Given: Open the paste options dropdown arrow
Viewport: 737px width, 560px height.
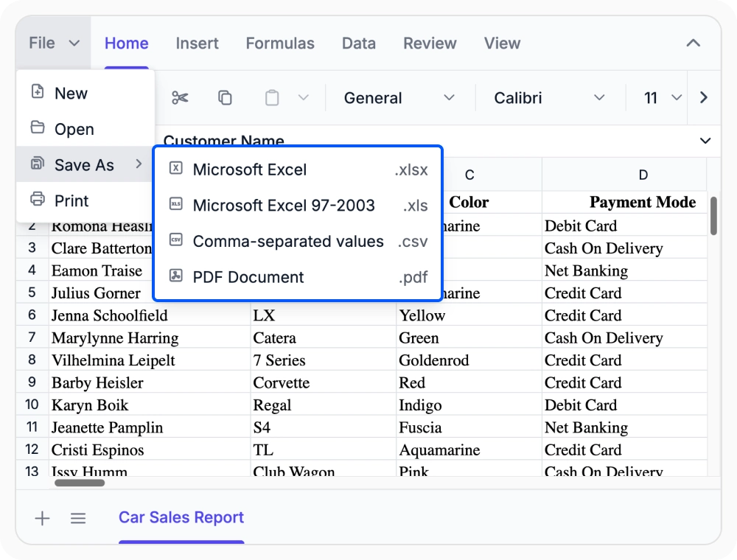Looking at the screenshot, I should tap(304, 98).
